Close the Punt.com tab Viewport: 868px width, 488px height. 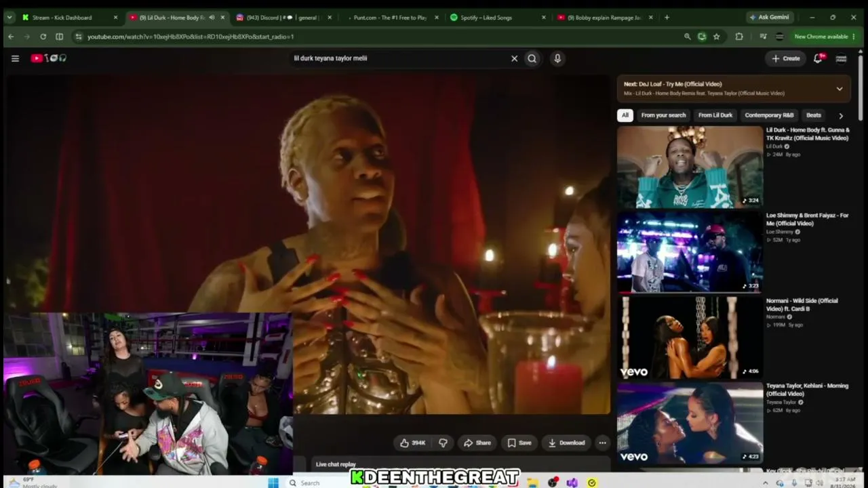coord(436,18)
